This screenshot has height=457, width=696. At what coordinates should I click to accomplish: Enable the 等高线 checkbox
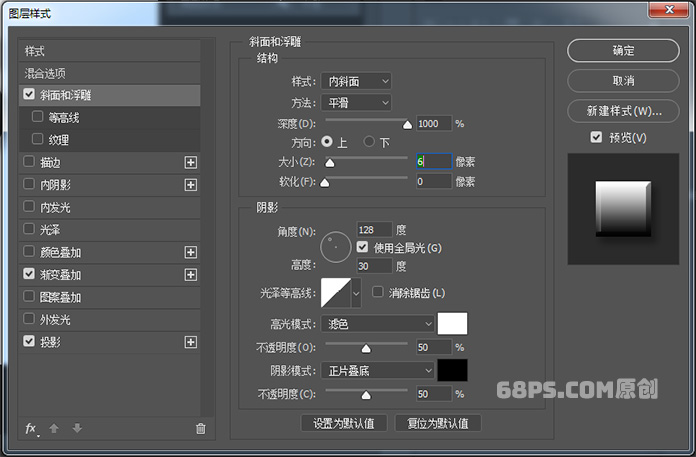[x=37, y=117]
